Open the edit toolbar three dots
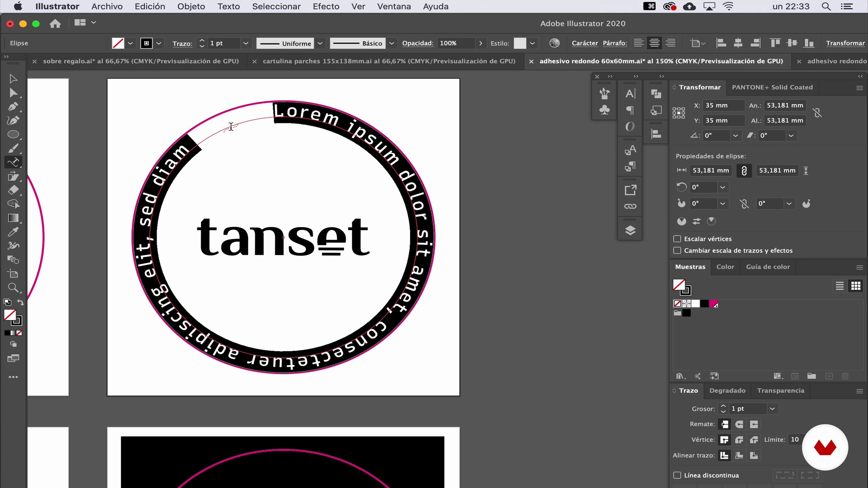This screenshot has height=488, width=868. (x=13, y=377)
